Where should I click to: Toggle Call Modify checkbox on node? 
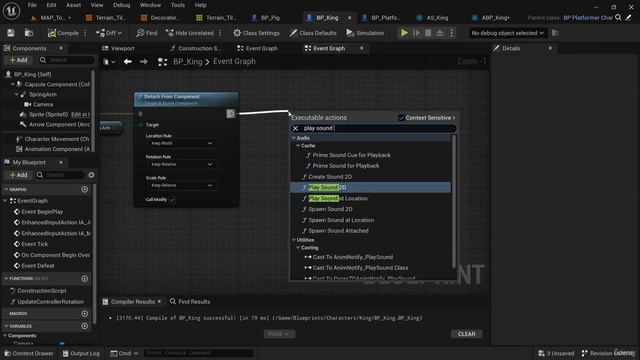(x=172, y=200)
